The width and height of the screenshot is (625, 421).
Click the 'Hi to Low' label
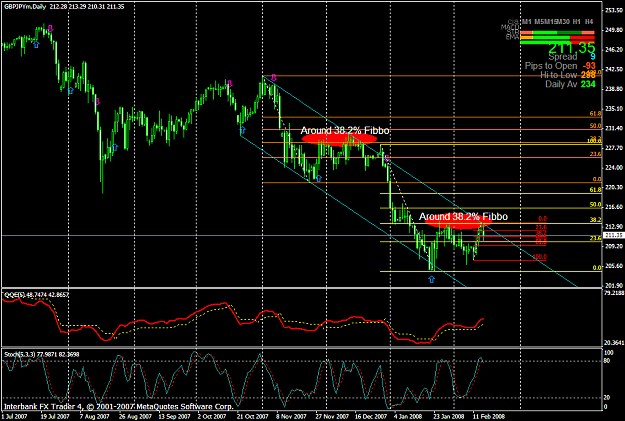pos(558,75)
